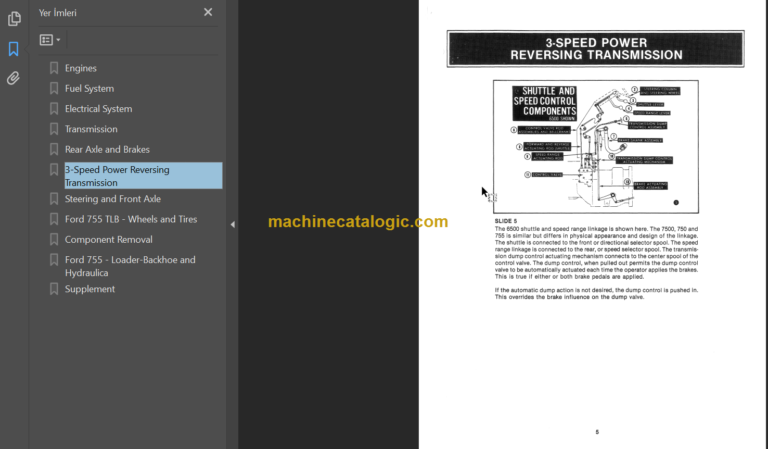Open the Engines bookmark

point(81,68)
